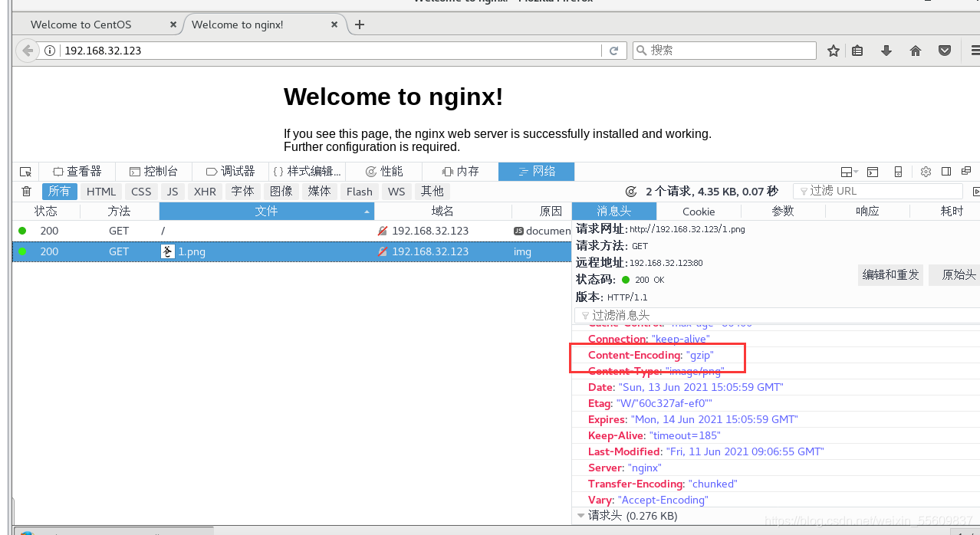Open the 调试器 Debugger panel

(x=230, y=172)
